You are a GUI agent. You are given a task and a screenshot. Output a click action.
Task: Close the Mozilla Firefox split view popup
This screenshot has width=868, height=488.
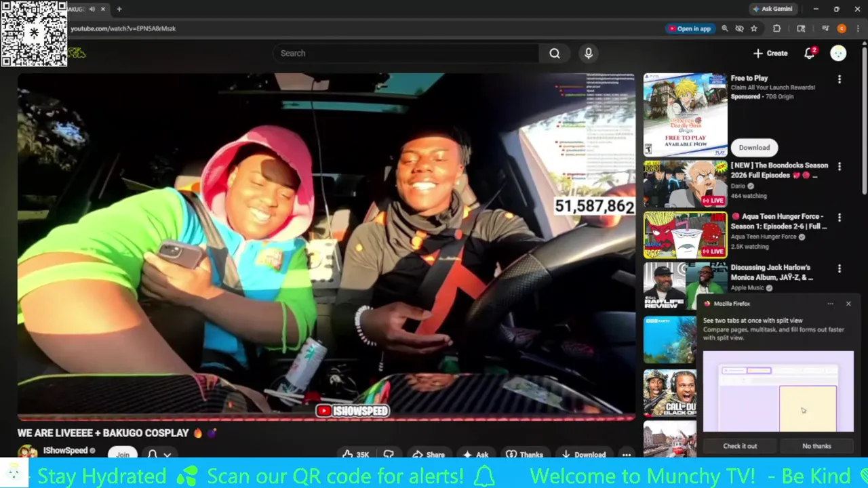848,304
